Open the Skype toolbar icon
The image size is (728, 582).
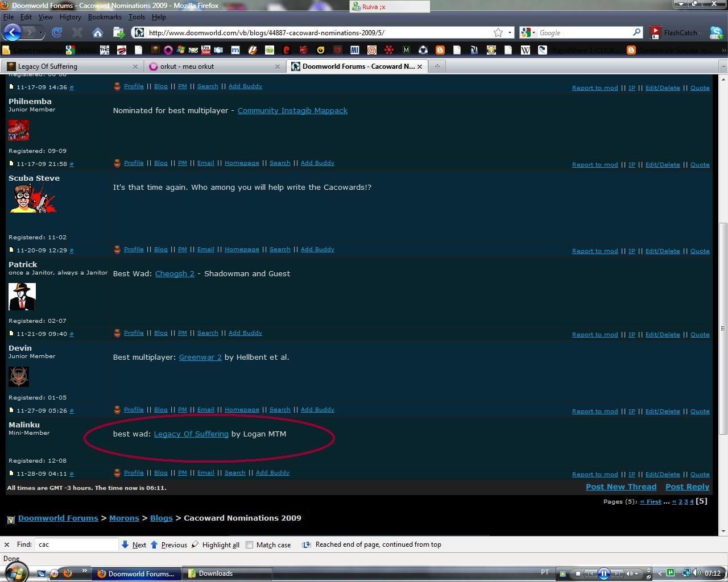pyautogui.click(x=716, y=32)
